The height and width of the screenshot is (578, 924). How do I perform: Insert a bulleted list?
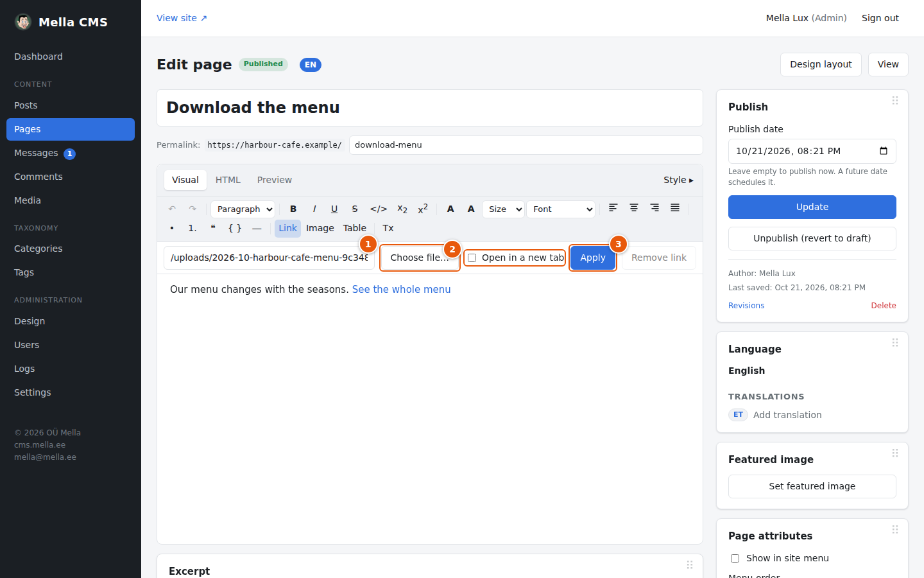(x=172, y=228)
